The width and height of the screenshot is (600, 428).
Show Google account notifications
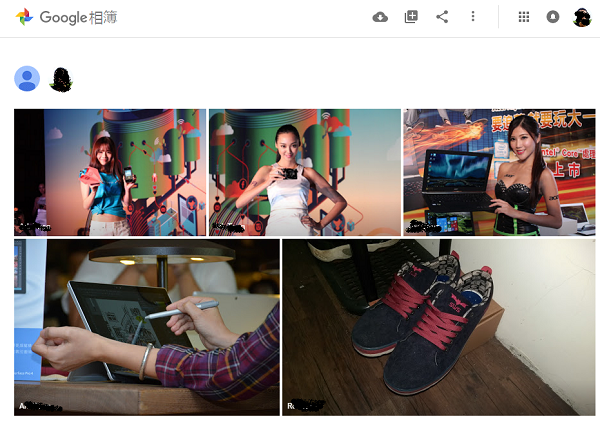pyautogui.click(x=553, y=17)
